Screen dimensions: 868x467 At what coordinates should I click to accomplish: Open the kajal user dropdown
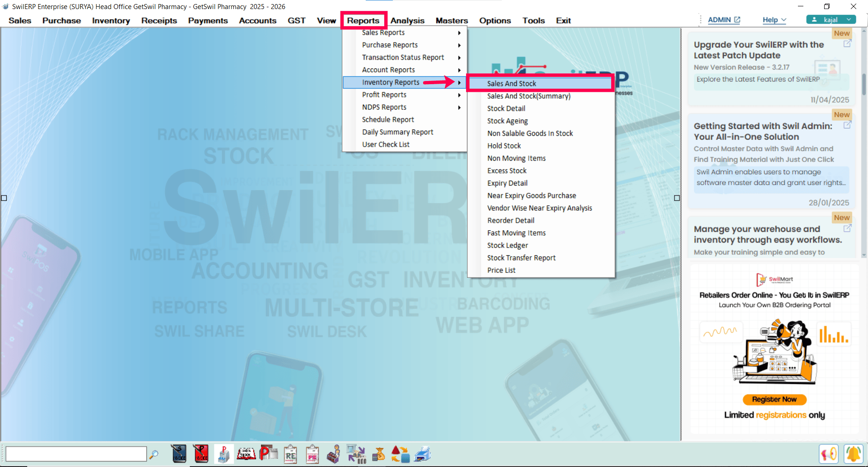831,19
